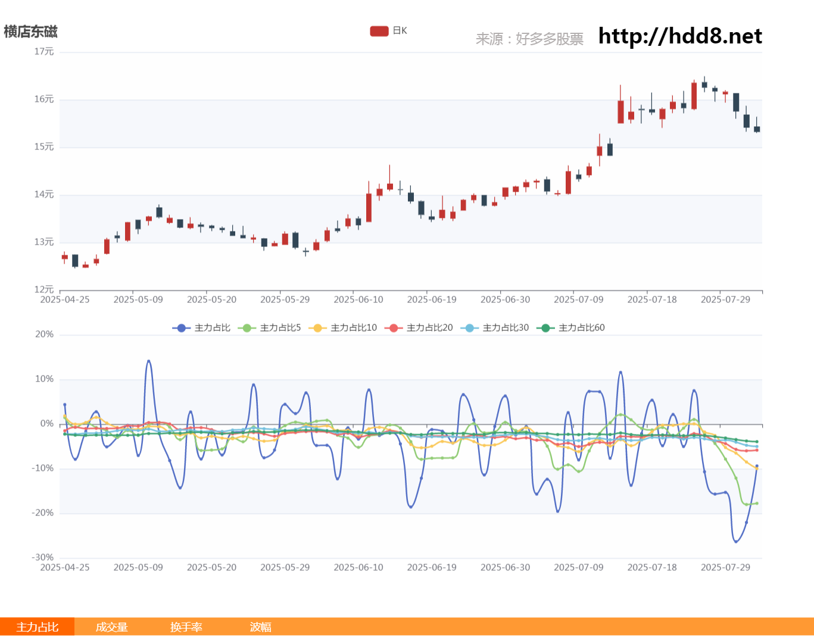The height and width of the screenshot is (644, 814).
Task: Click the lowest 主力占比 point near 2025-07-29
Action: click(x=736, y=542)
